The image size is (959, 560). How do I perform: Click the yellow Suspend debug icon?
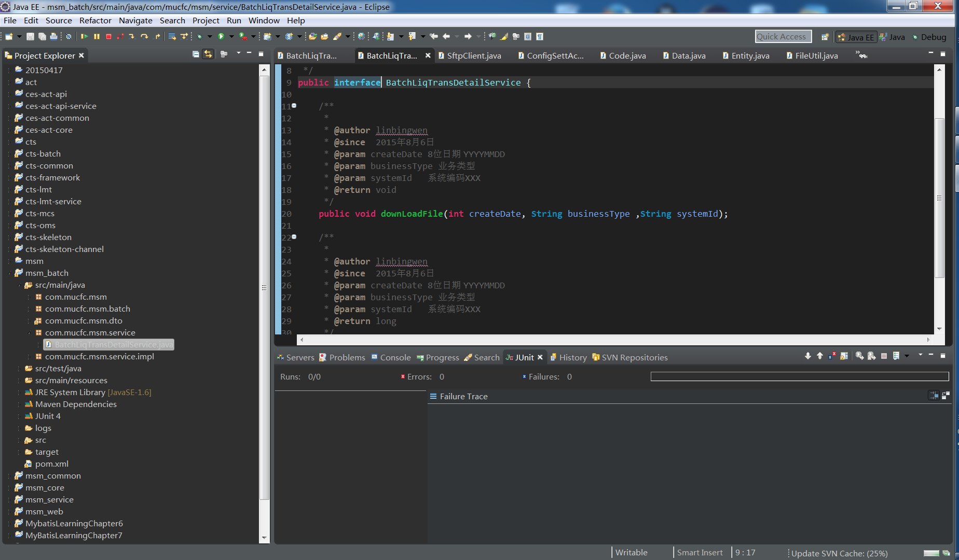tap(97, 36)
